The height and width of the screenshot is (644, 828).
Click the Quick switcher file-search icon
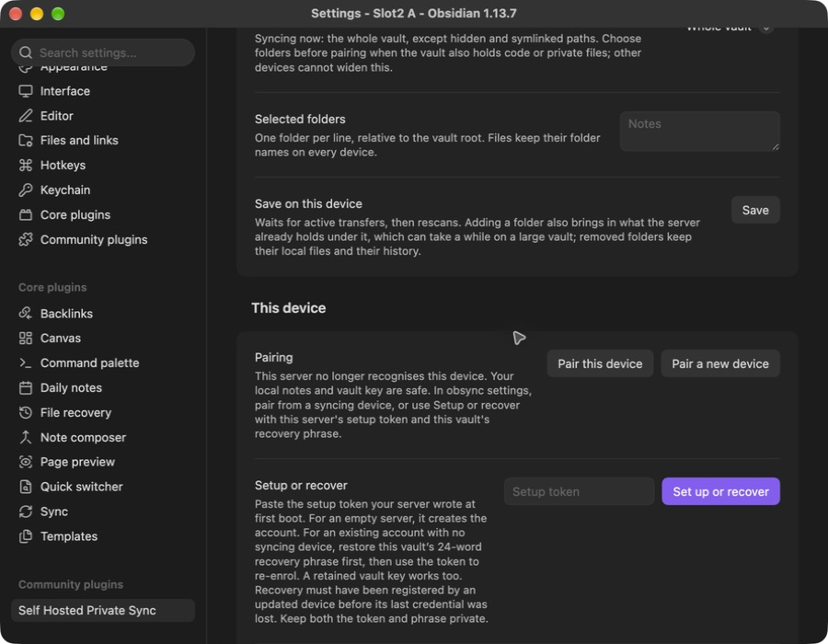pyautogui.click(x=26, y=487)
